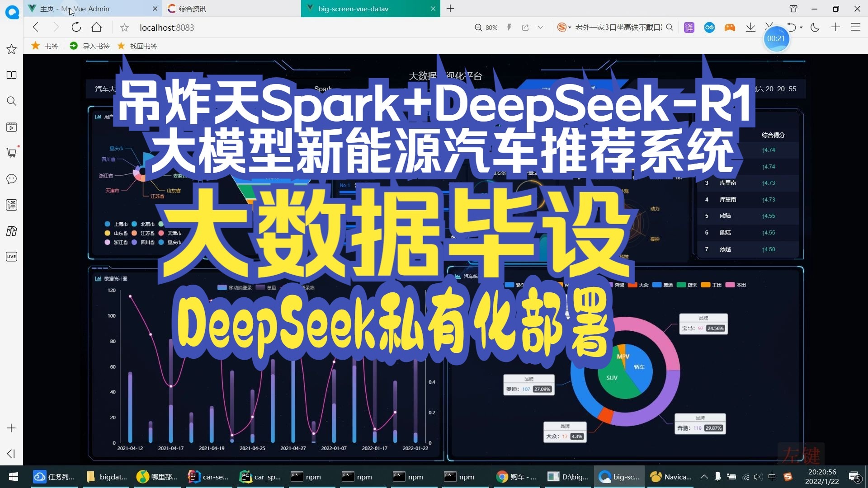Open the video player icon in sidebar
The image size is (868, 488).
(x=12, y=127)
